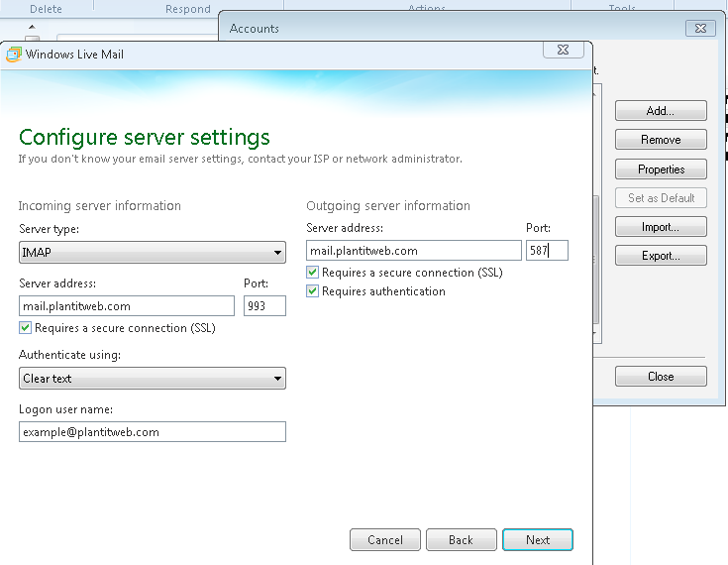Click the Next button
Screen dimensions: 728x565
click(x=538, y=540)
